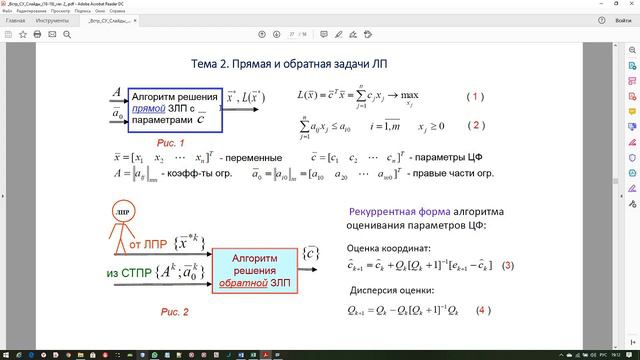Image resolution: width=640 pixels, height=360 pixels.
Task: Click the 'Рекуррентная форма' purple text
Action: (400, 211)
